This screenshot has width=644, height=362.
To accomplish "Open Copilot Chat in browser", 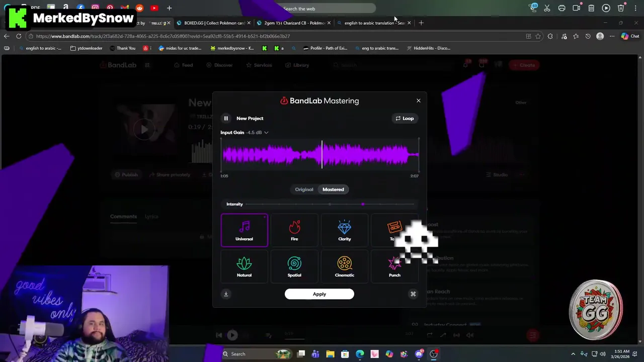I will [x=630, y=36].
